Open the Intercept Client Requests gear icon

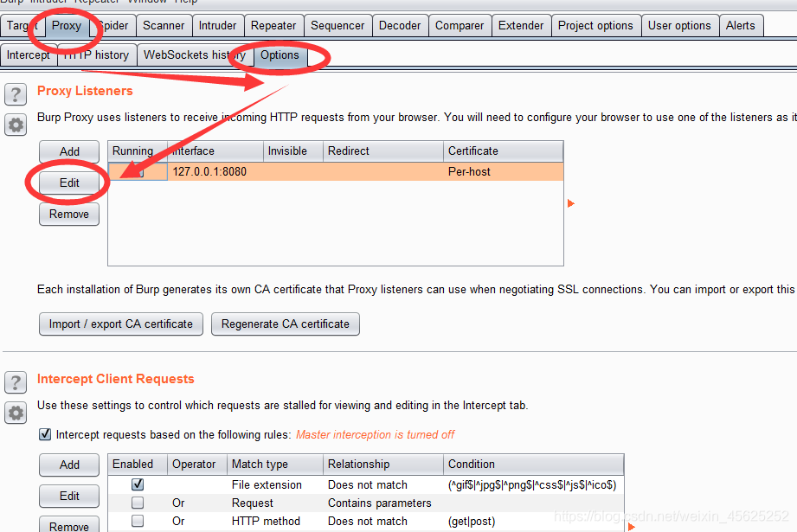pyautogui.click(x=16, y=413)
